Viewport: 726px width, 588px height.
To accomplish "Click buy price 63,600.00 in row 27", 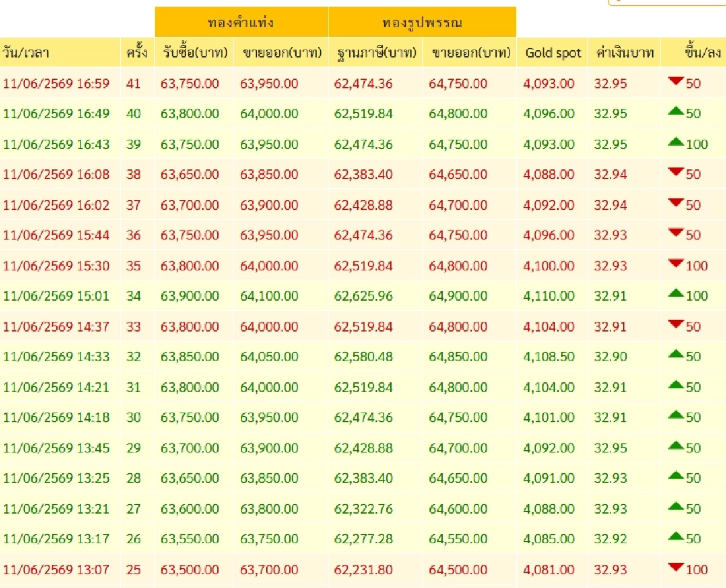I will click(x=190, y=509).
